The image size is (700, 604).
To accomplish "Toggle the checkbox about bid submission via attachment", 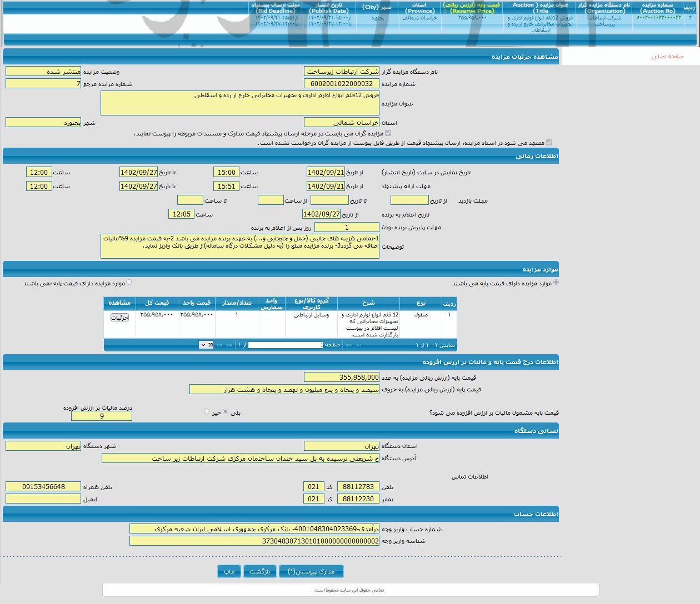I will [549, 143].
